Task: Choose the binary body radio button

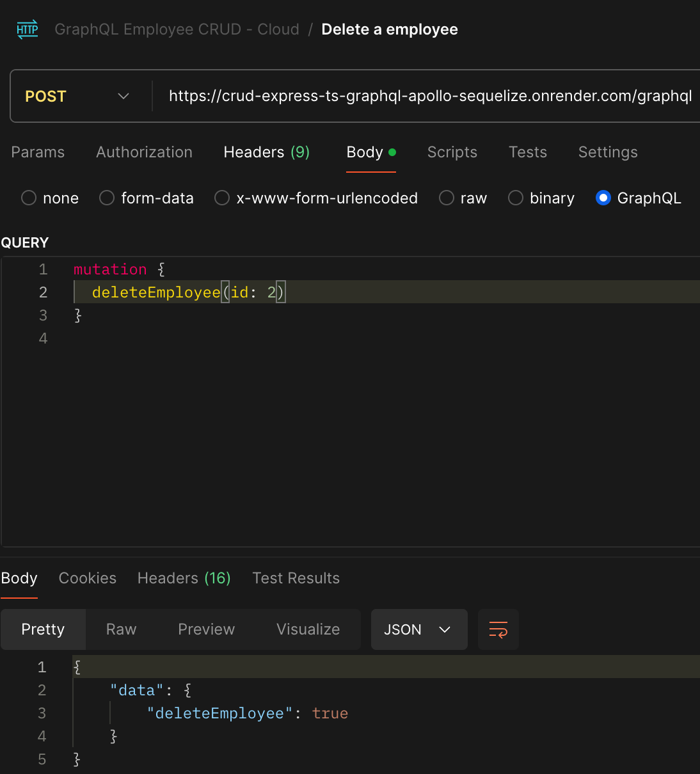Action: 516,198
